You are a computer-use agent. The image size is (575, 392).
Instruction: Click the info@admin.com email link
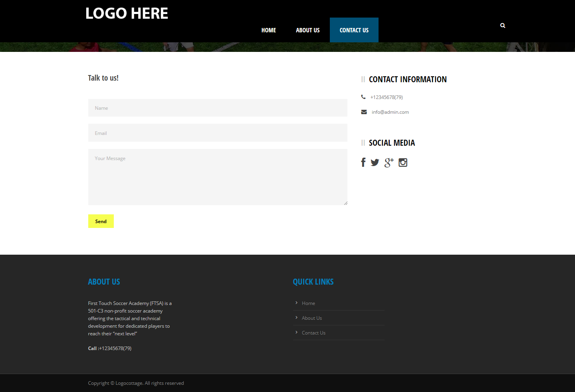click(390, 112)
